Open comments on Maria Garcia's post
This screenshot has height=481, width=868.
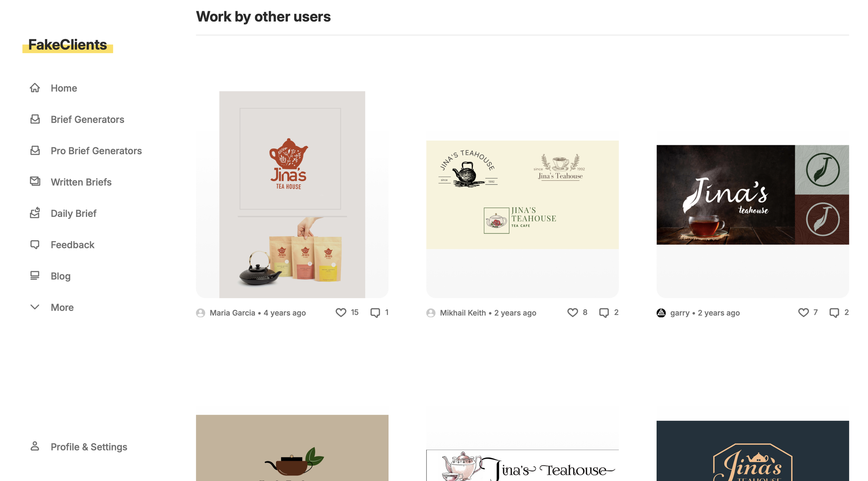375,312
